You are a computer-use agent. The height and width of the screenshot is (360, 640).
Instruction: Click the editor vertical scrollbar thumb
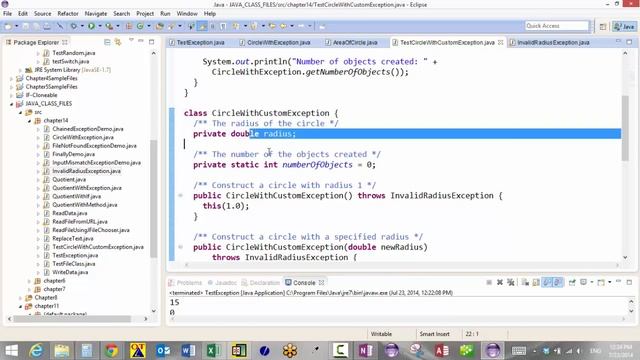[x=625, y=128]
